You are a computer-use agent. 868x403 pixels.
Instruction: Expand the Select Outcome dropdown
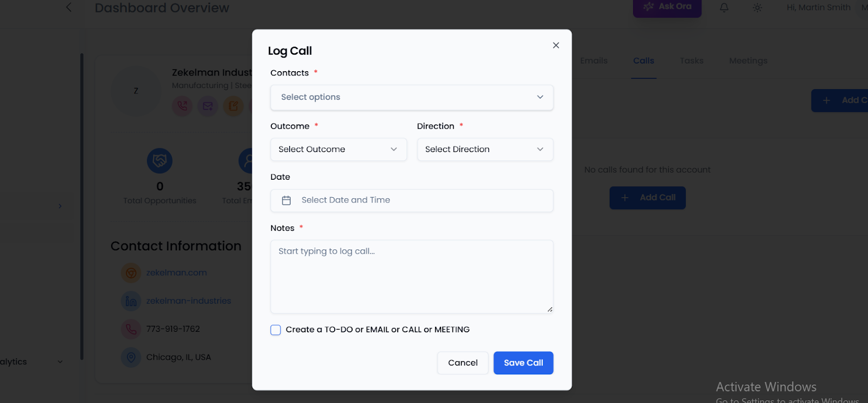click(338, 149)
